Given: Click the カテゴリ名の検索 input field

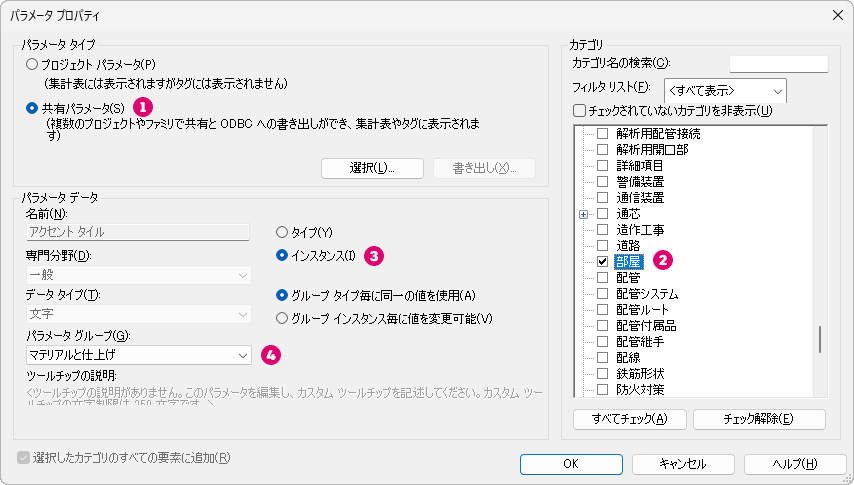Looking at the screenshot, I should coord(778,64).
